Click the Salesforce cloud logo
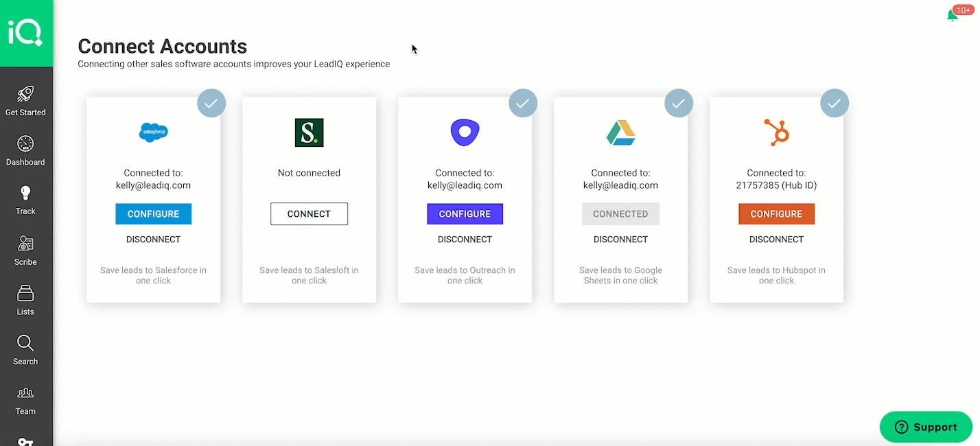 [x=153, y=132]
